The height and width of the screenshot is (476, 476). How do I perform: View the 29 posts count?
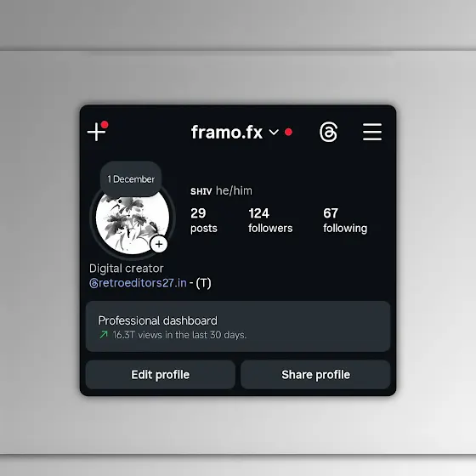(204, 220)
